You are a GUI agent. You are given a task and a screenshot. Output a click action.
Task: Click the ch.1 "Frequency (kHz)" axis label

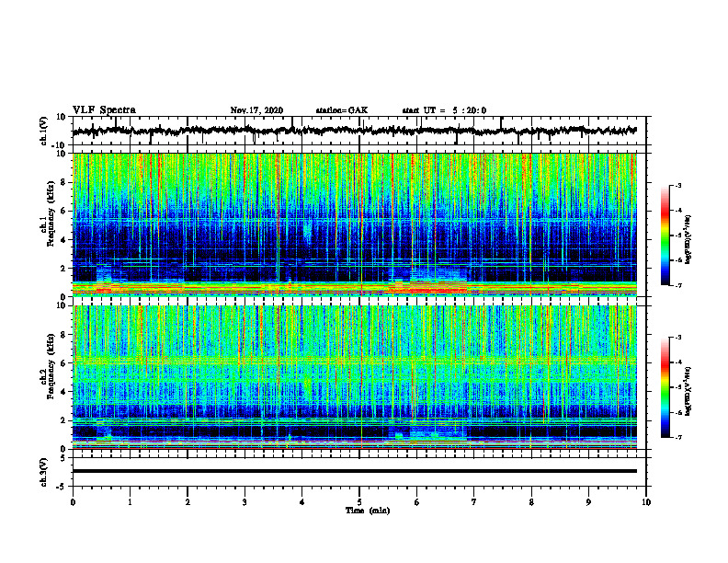(51, 214)
